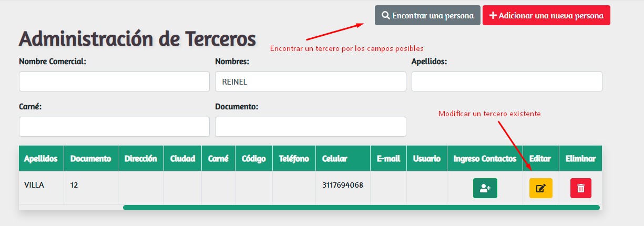
Task: Select the E-mail column header
Action: pos(388,159)
